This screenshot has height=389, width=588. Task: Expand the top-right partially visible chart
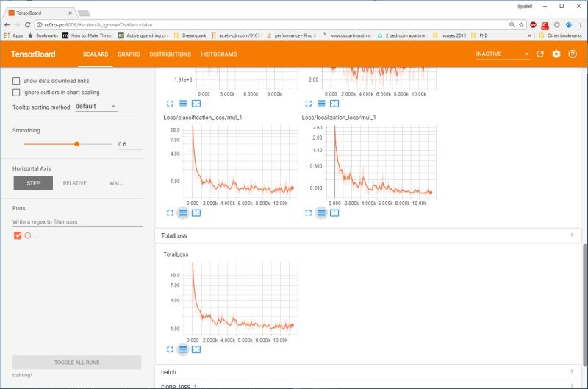click(308, 104)
